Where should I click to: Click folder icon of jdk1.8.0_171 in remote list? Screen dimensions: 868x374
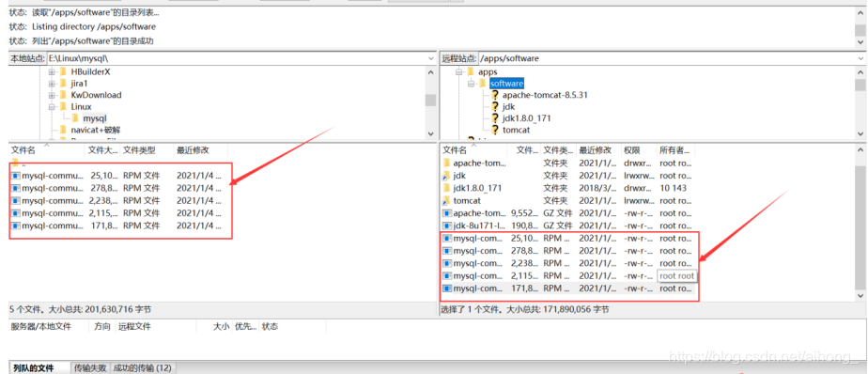447,188
